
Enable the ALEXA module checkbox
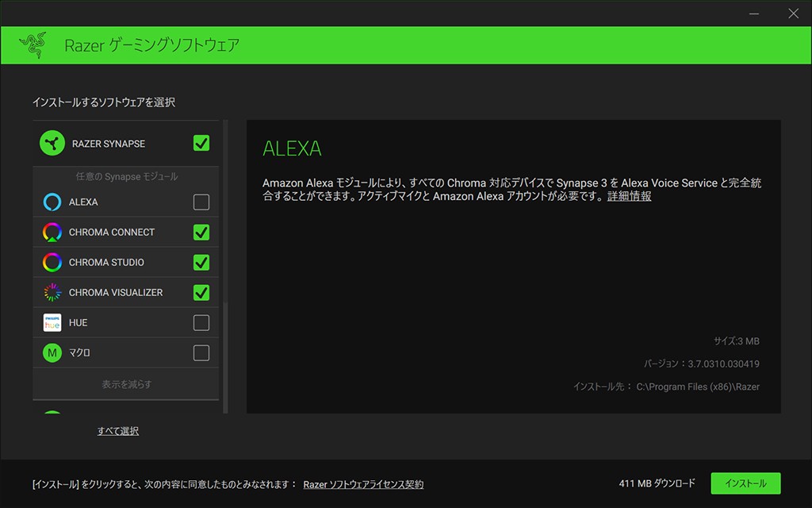201,202
